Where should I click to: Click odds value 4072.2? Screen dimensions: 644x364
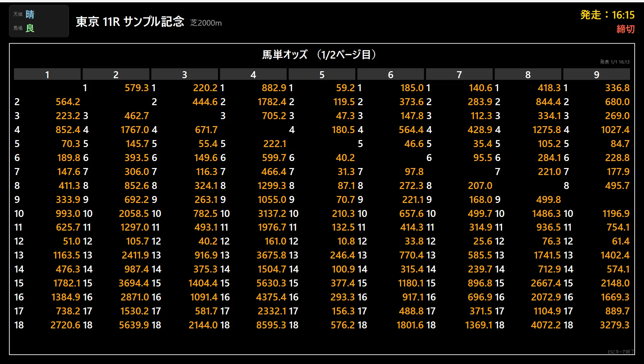[x=546, y=325]
